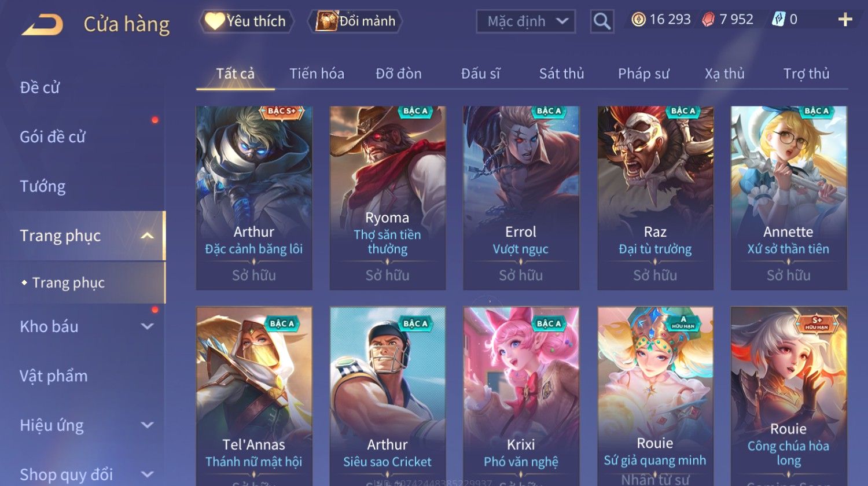Open Ryoma Thợ săn tiền thưởng skin card
This screenshot has width=868, height=486.
[388, 198]
